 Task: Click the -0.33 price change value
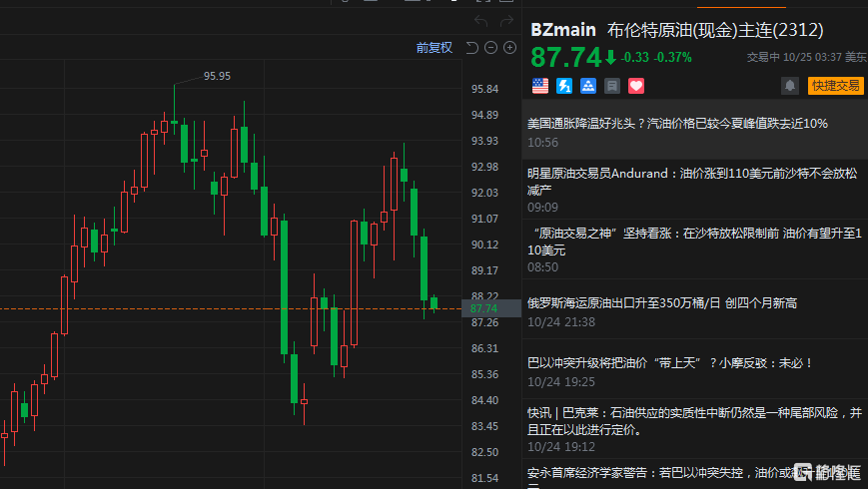click(634, 57)
